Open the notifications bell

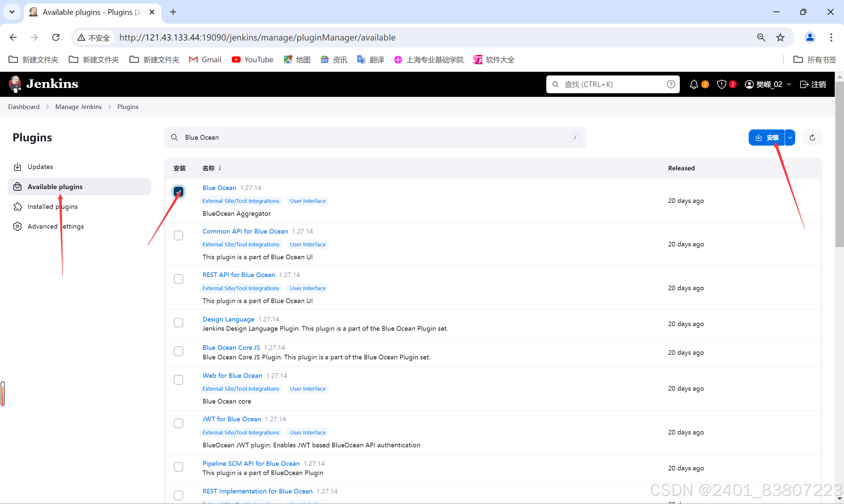694,84
